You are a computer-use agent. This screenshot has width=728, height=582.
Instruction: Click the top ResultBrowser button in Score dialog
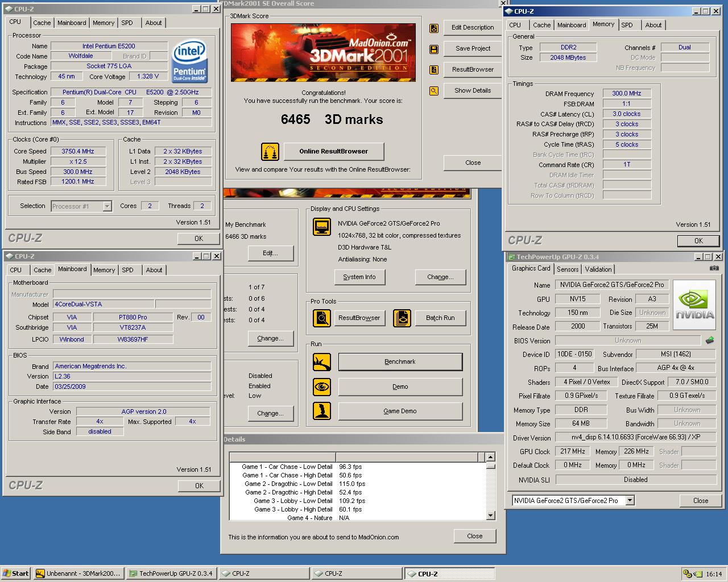(473, 69)
